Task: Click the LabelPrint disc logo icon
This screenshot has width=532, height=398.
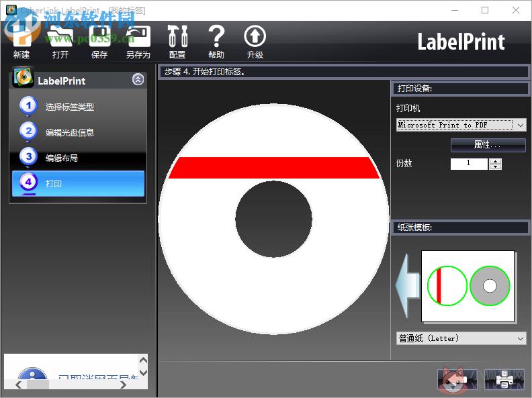Action: [x=23, y=77]
